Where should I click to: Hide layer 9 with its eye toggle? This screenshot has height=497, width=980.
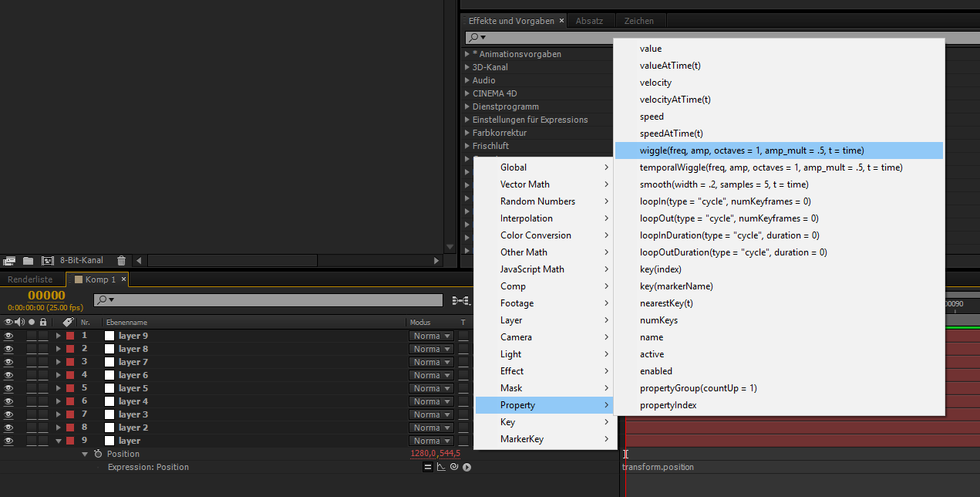tap(8, 336)
